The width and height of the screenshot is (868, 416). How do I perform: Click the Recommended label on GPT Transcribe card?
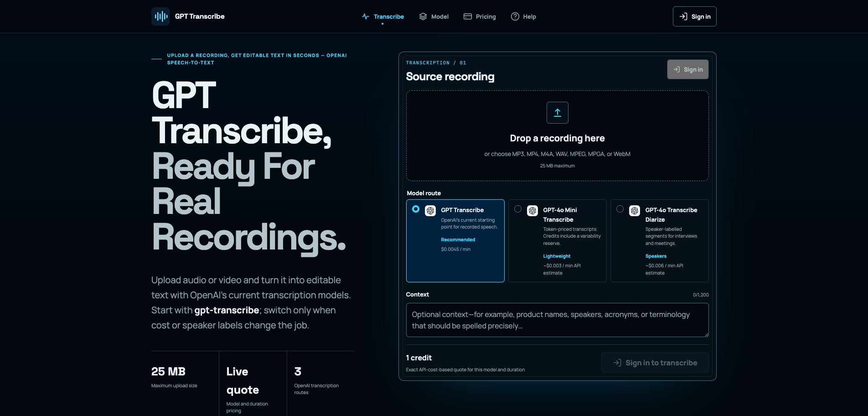pyautogui.click(x=458, y=239)
